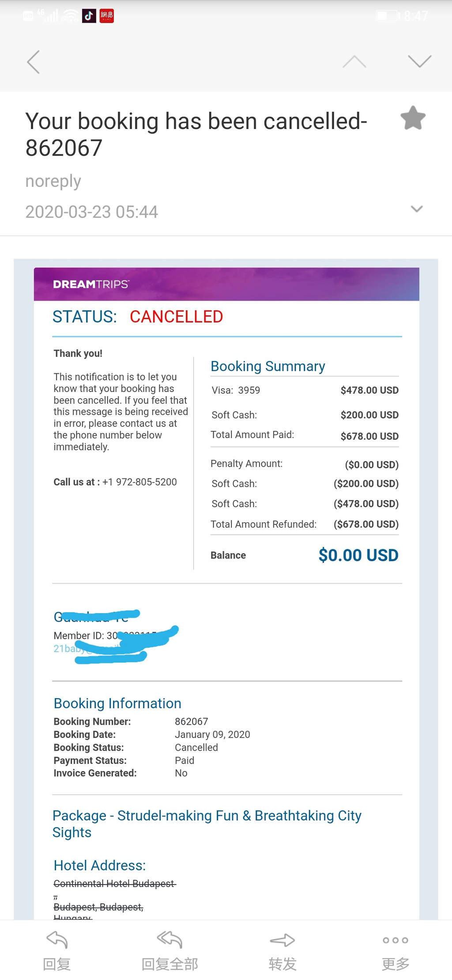
Task: Tap the Booking Summary heading
Action: tap(268, 366)
